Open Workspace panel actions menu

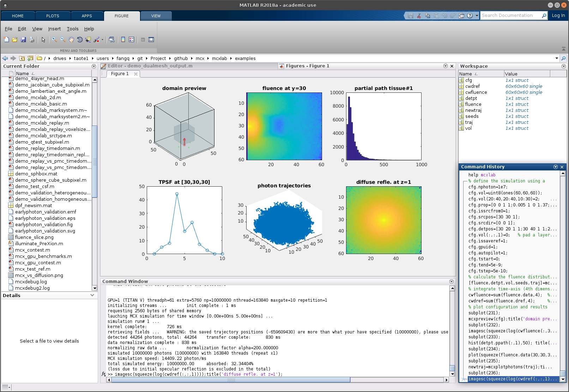click(564, 66)
